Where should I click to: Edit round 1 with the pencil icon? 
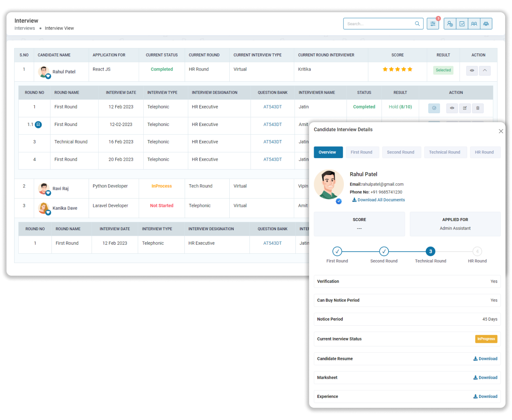(465, 108)
